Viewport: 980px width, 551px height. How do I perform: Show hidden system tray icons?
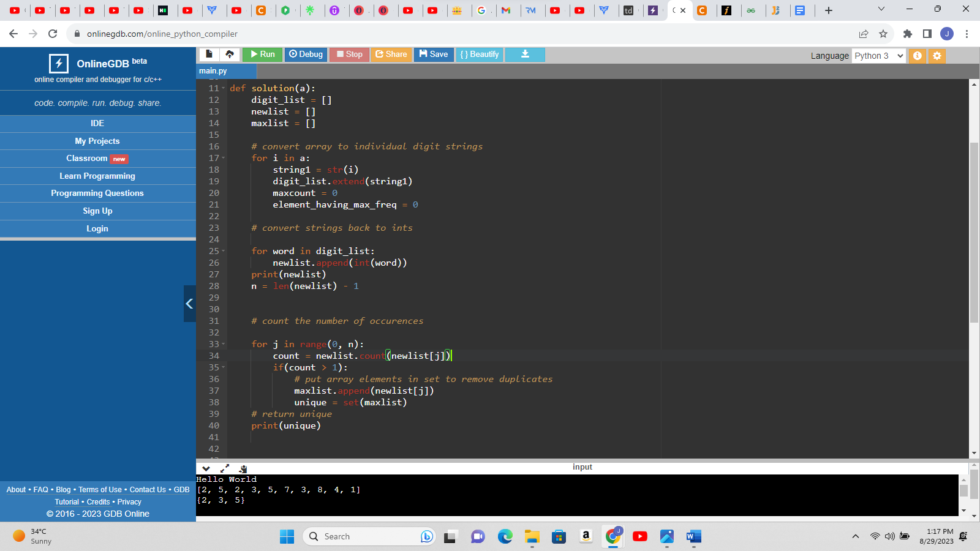[x=856, y=537]
